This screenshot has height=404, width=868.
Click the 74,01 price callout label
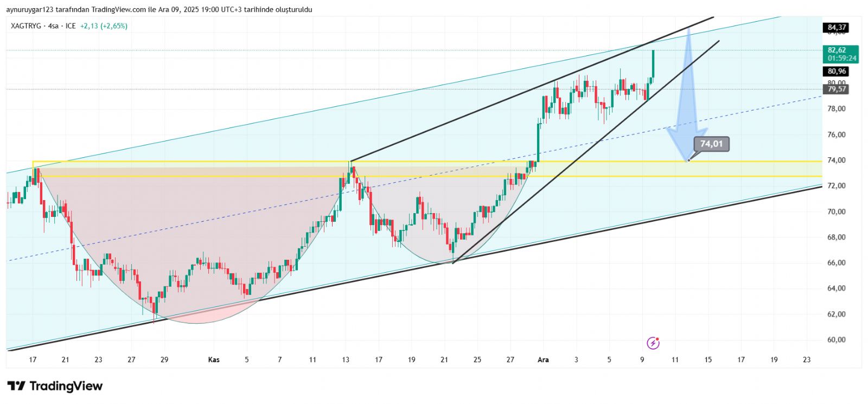(x=711, y=144)
